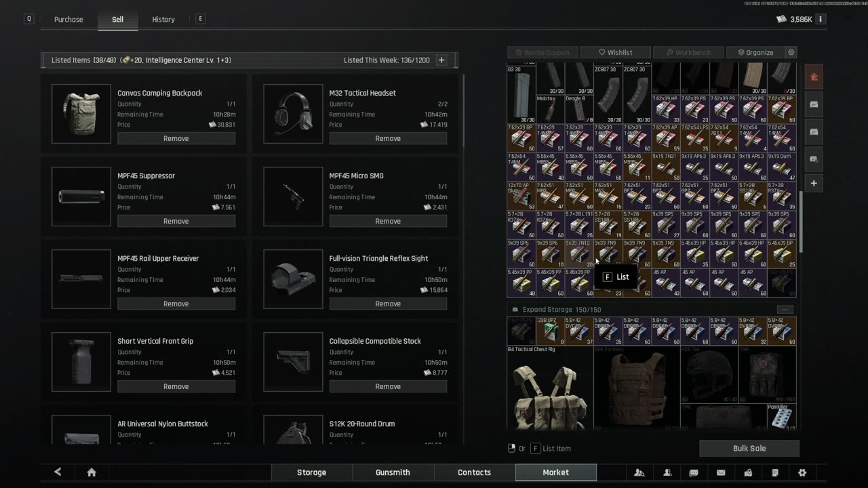The height and width of the screenshot is (488, 868).
Task: Click the info icon next to currency balance
Action: tap(821, 19)
